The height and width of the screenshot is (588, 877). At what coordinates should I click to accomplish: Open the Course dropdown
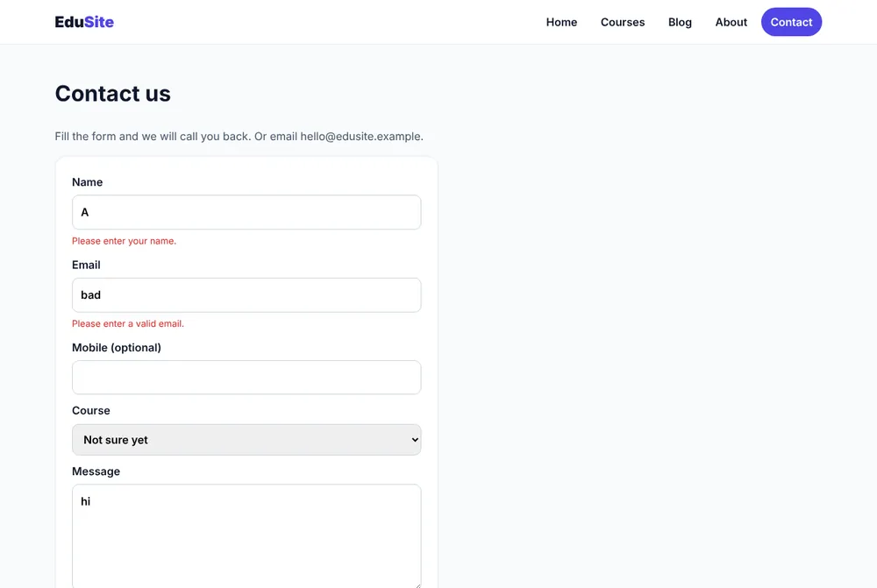point(246,440)
